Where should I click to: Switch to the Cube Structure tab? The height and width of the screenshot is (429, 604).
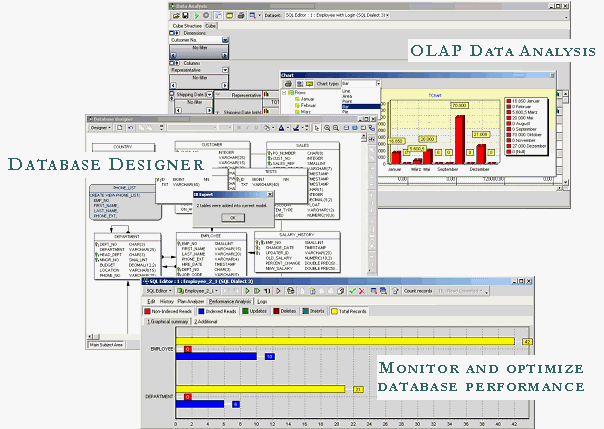click(x=187, y=27)
